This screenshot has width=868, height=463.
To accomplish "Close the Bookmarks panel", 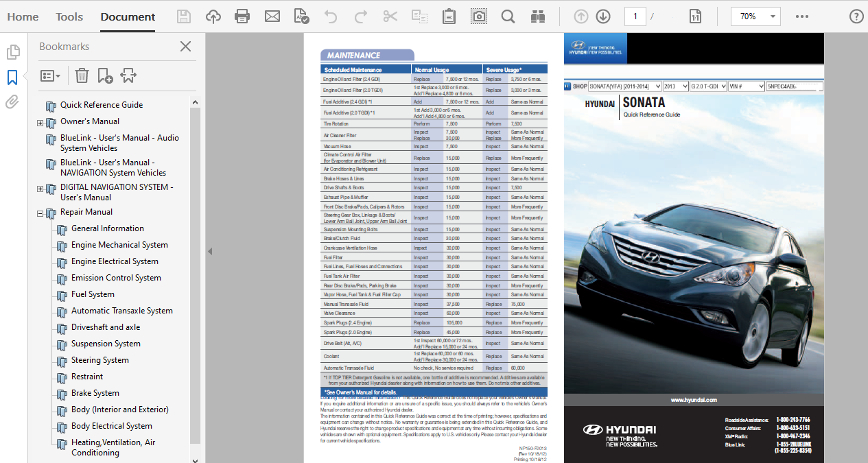I will 185,47.
